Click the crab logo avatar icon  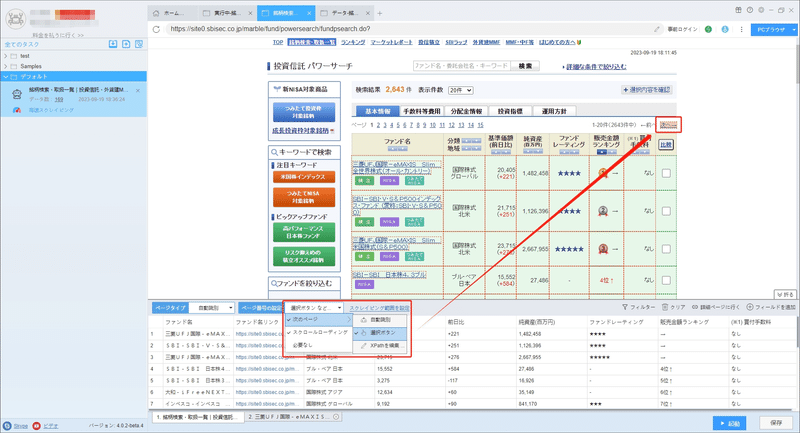click(15, 18)
